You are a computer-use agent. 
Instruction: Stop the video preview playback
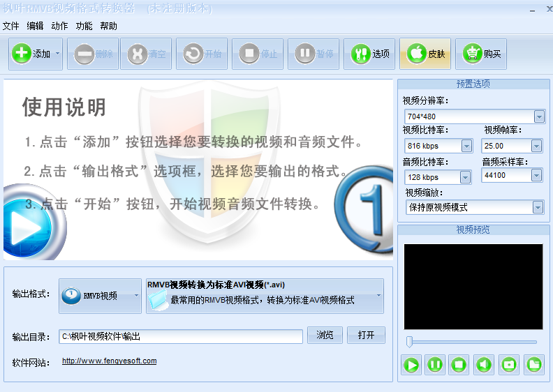(459, 365)
